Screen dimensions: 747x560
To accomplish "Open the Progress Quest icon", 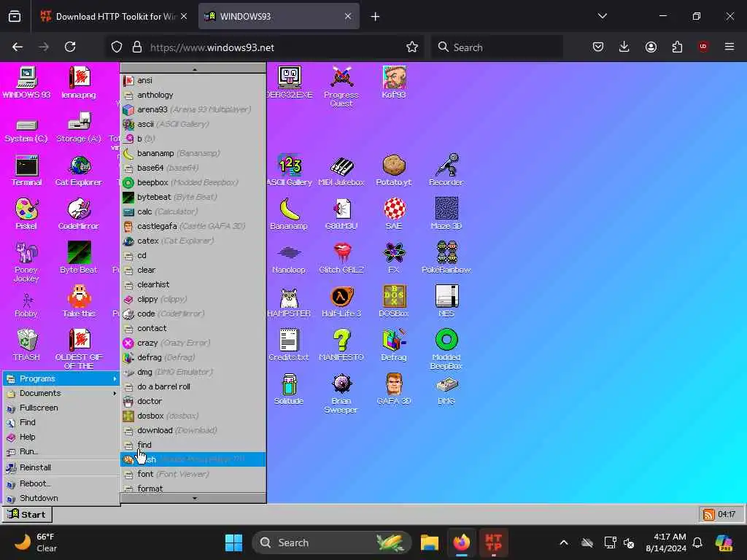I will click(x=341, y=87).
